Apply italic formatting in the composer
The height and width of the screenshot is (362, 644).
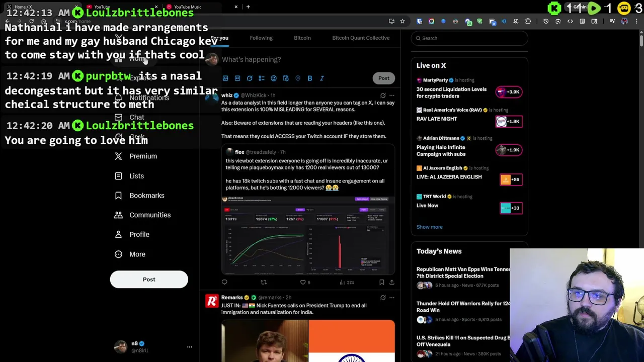click(322, 78)
